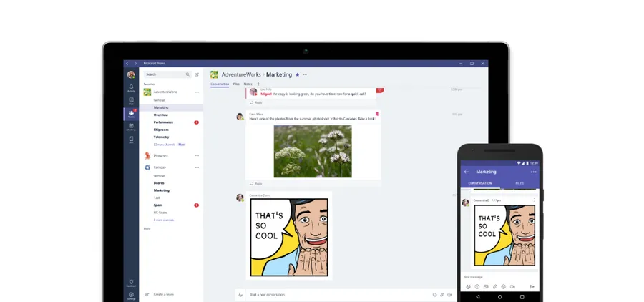Tap back arrow in phone Marketing header
644x302 pixels.
[466, 172]
